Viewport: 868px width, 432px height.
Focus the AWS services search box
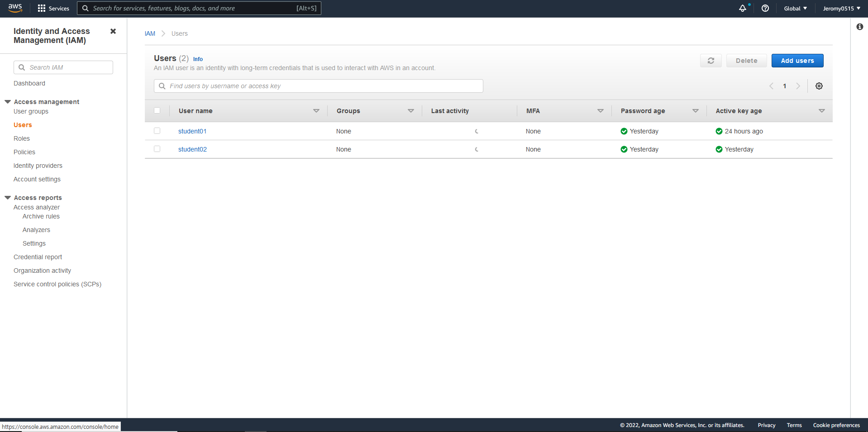point(199,8)
